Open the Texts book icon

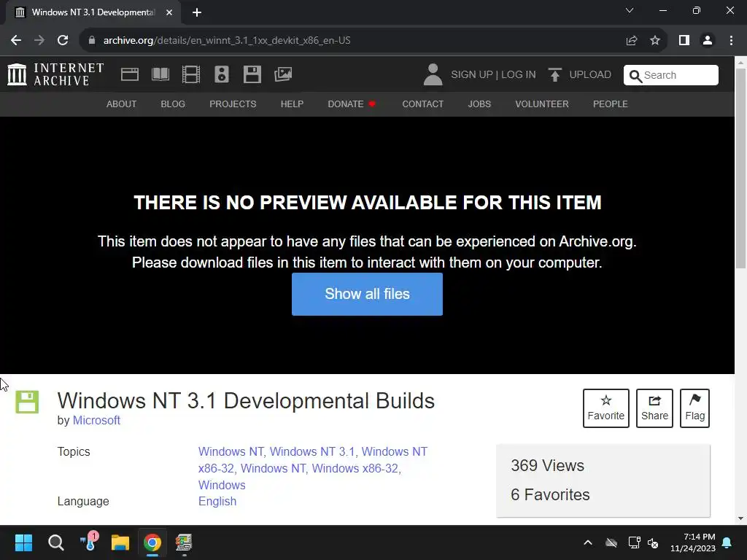tap(160, 74)
